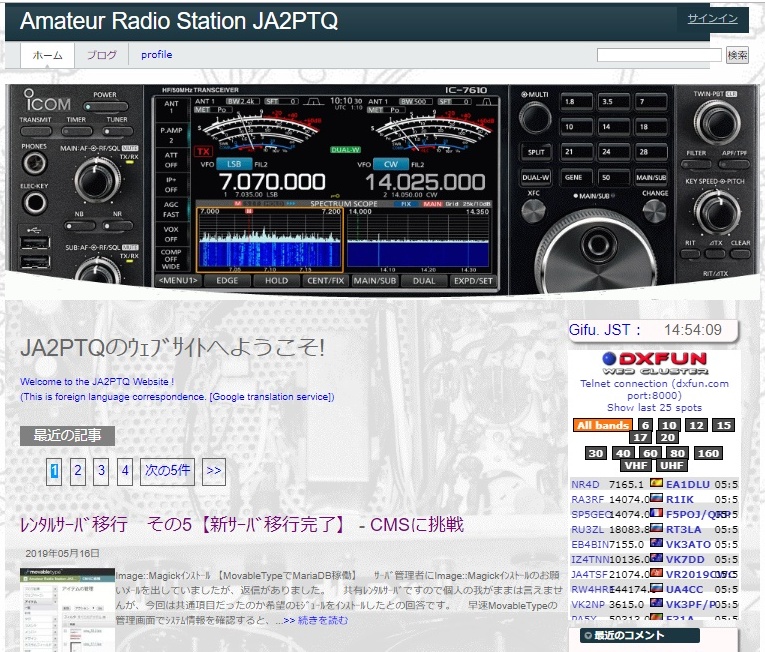The width and height of the screenshot is (765, 652).
Task: Click the 検索 search button
Action: (x=737, y=55)
